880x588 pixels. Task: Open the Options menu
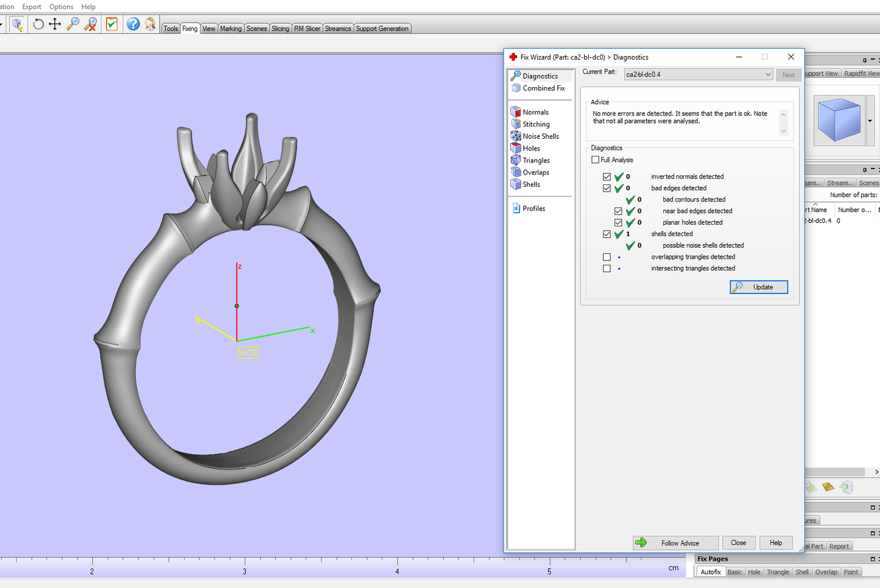click(x=61, y=7)
